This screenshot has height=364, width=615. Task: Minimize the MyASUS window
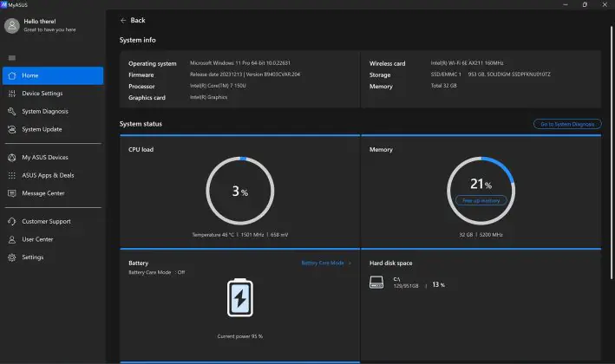coord(566,4)
